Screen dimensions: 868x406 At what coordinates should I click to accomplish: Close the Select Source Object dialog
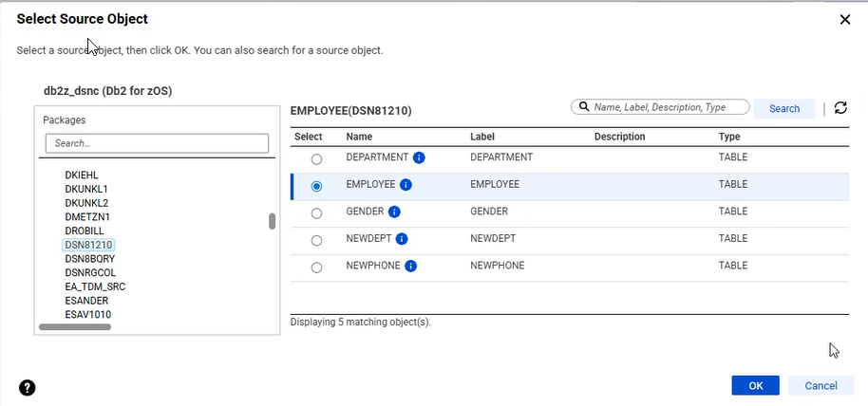(845, 20)
